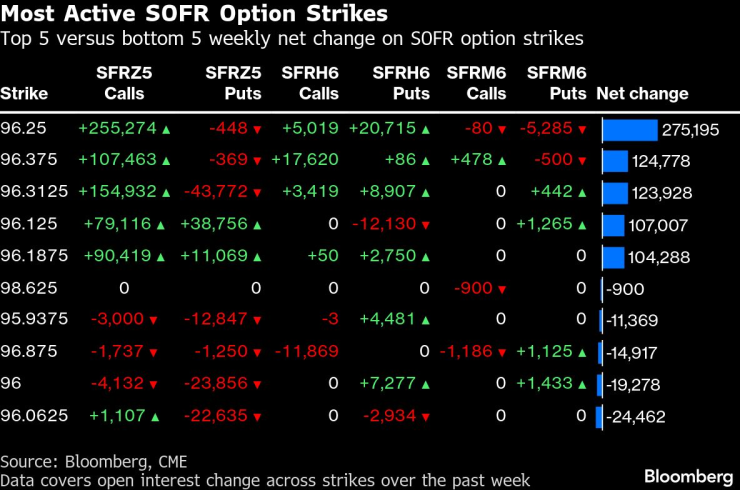Click green up arrow beside +20,715
The image size is (740, 490).
424,130
